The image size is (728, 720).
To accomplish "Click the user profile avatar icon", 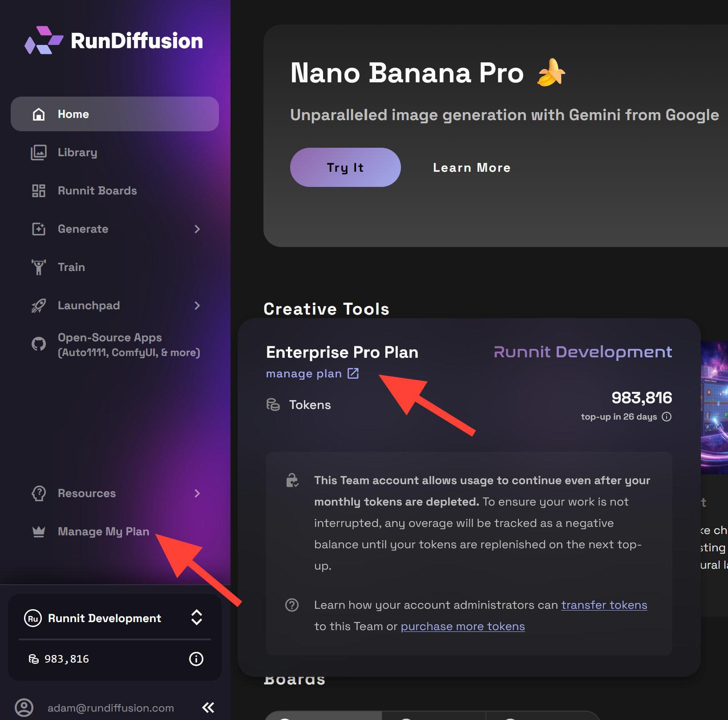I will pyautogui.click(x=24, y=708).
